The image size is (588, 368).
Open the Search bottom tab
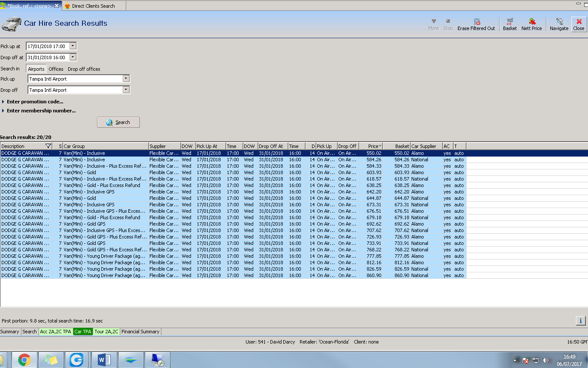point(30,332)
